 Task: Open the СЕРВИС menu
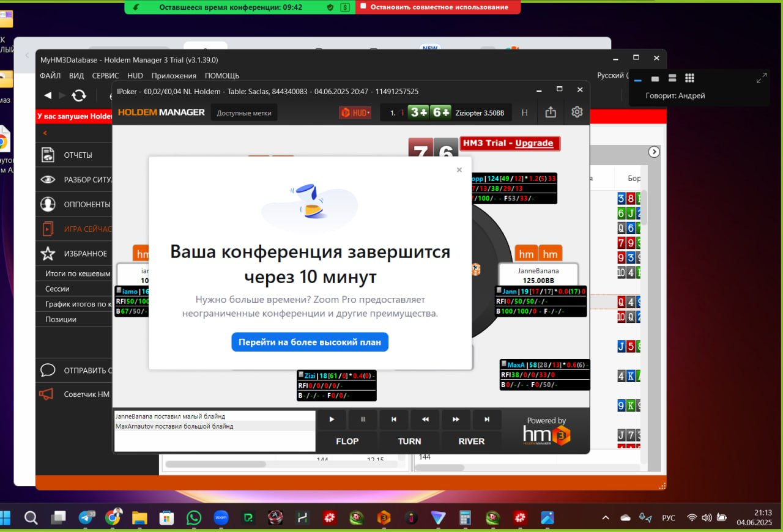coord(105,76)
